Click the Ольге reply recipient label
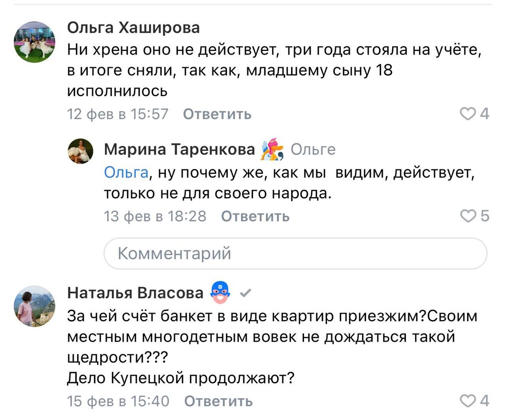The height and width of the screenshot is (420, 506). click(314, 149)
